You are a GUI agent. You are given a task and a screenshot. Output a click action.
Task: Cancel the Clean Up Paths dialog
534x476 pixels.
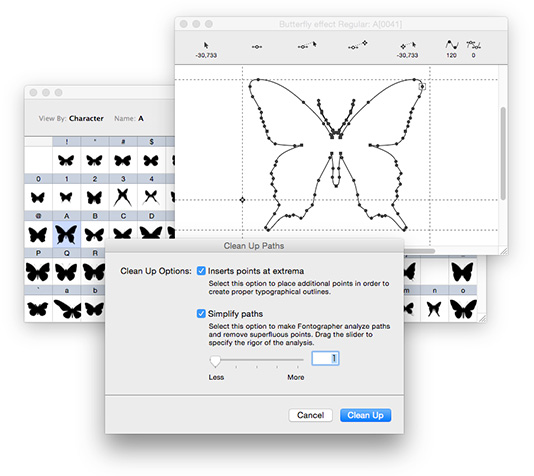(310, 415)
